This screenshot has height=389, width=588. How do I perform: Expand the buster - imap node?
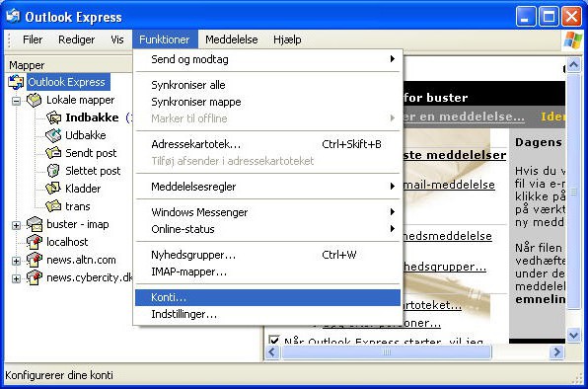click(x=16, y=225)
